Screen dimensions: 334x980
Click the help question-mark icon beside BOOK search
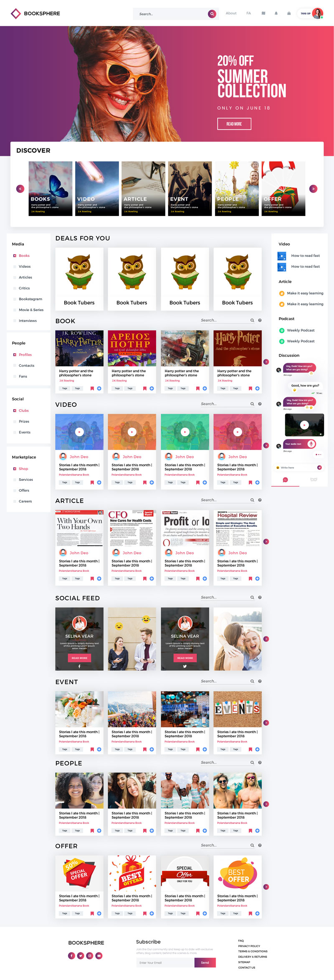[x=260, y=320]
